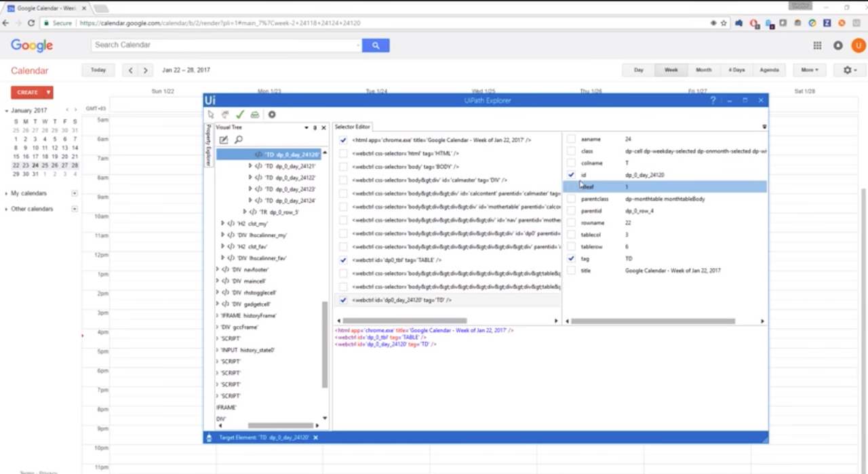Expand the 'TR dp_0_row_5' tree node
868x474 pixels.
click(x=245, y=212)
